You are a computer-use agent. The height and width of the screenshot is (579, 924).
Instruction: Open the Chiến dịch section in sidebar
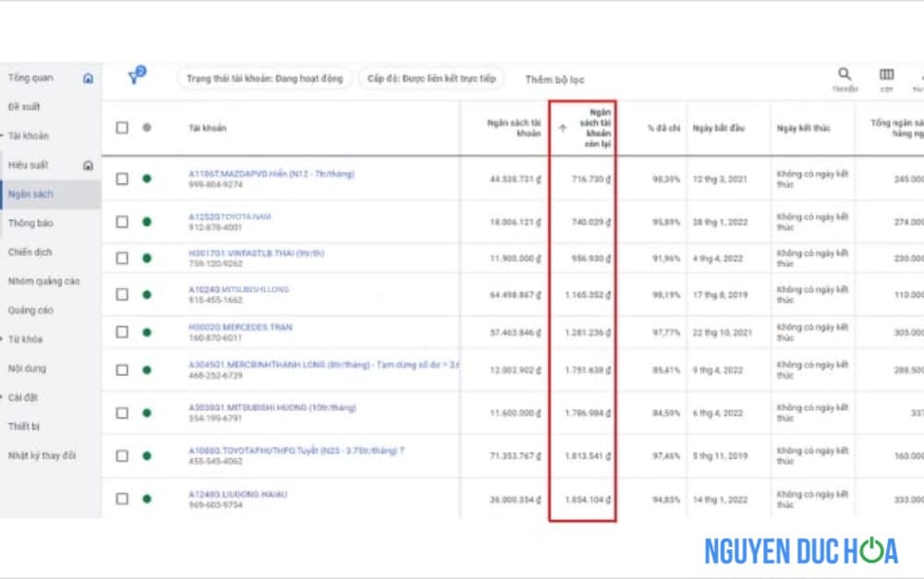[x=33, y=252]
